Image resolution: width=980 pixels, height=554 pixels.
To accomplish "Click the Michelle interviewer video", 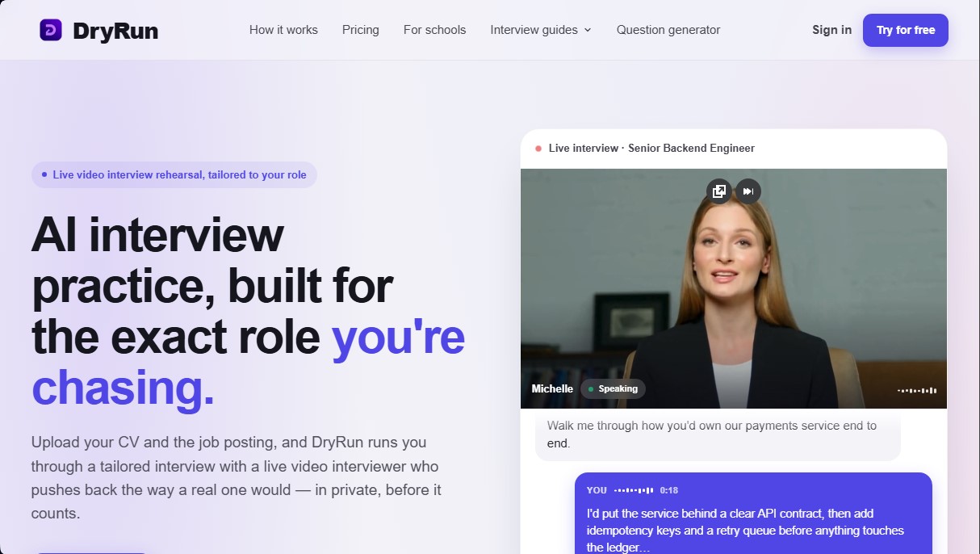I will click(734, 288).
